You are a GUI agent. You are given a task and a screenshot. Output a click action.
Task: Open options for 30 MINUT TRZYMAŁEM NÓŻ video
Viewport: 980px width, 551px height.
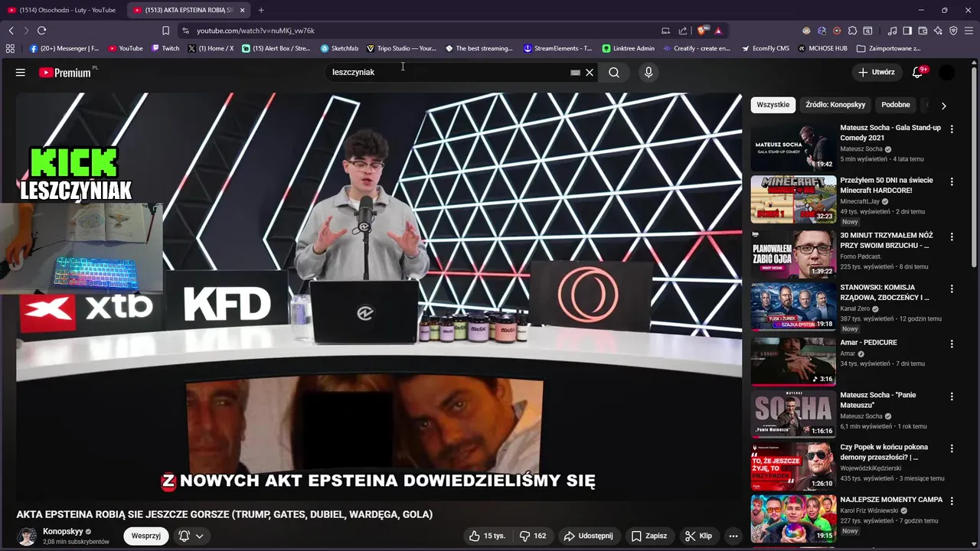952,236
